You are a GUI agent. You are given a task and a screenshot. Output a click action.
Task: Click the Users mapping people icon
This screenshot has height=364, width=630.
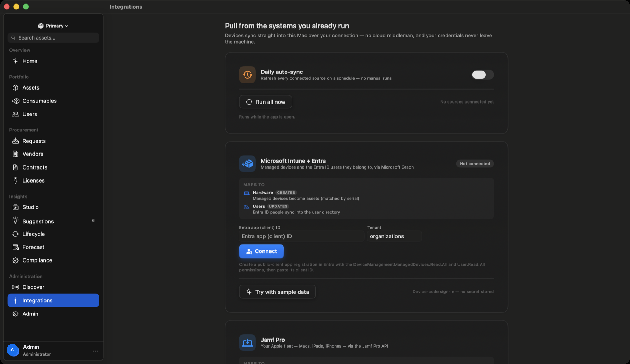pyautogui.click(x=246, y=207)
